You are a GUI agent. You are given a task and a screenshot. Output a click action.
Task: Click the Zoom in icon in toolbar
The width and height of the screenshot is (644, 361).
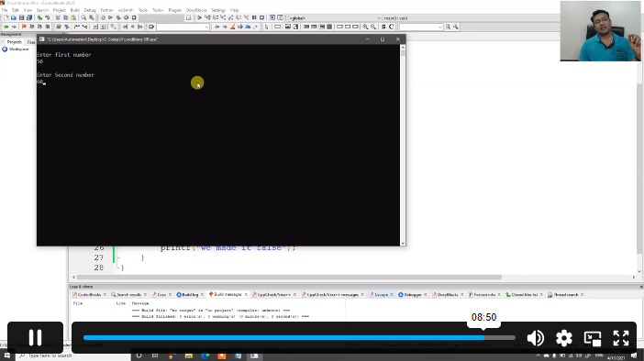[x=365, y=27]
